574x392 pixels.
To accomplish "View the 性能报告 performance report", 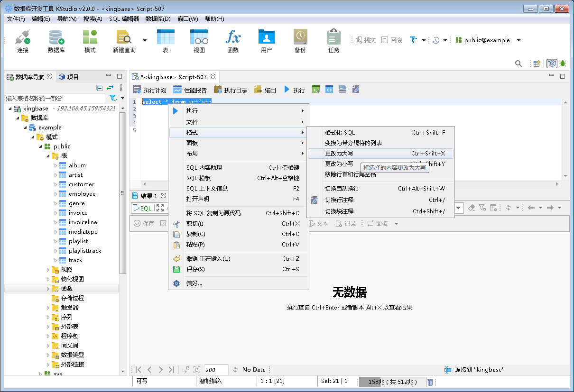I will point(191,89).
